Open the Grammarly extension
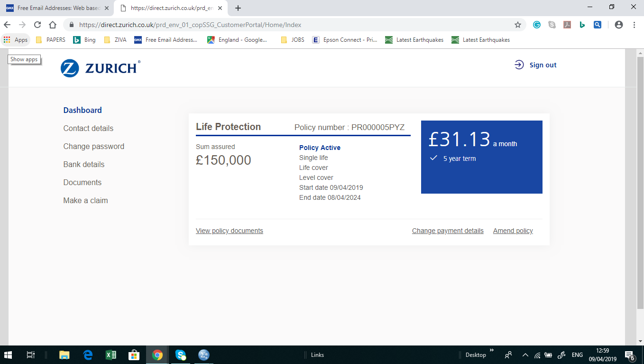Screen dimensions: 644x364 click(x=536, y=24)
